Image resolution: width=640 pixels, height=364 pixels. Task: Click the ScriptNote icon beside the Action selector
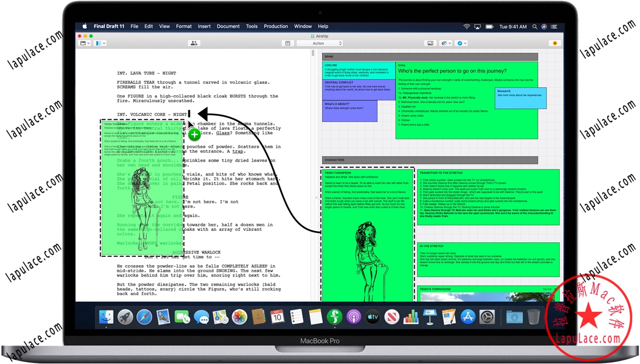288,43
